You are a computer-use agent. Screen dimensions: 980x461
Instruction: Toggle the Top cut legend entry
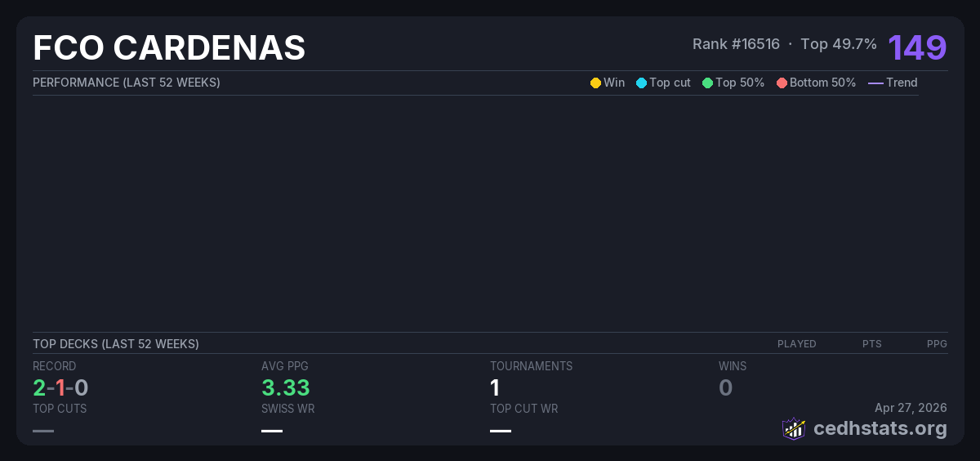coord(663,83)
